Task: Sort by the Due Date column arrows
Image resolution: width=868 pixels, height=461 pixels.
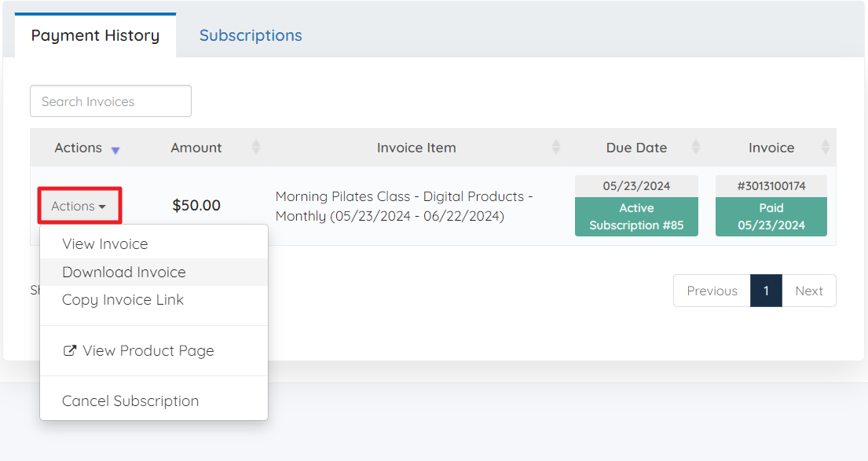Action: (696, 148)
